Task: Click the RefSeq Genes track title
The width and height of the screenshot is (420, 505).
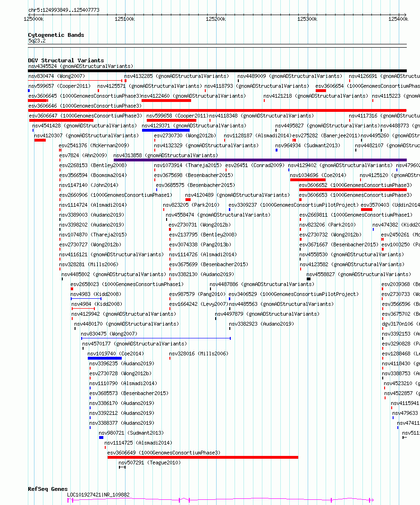Action: pos(48,489)
